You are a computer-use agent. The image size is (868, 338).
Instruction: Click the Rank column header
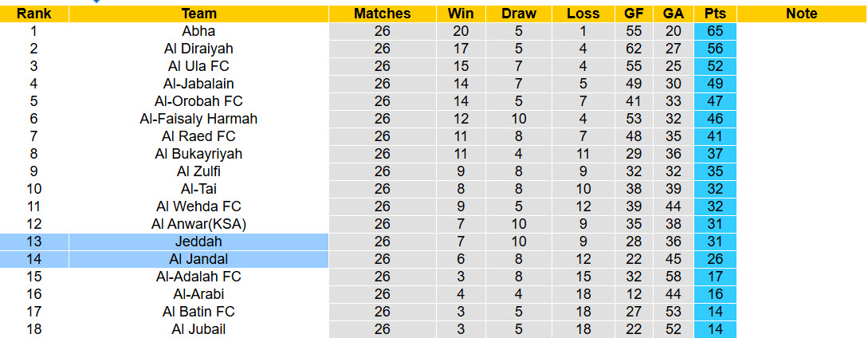pos(34,14)
